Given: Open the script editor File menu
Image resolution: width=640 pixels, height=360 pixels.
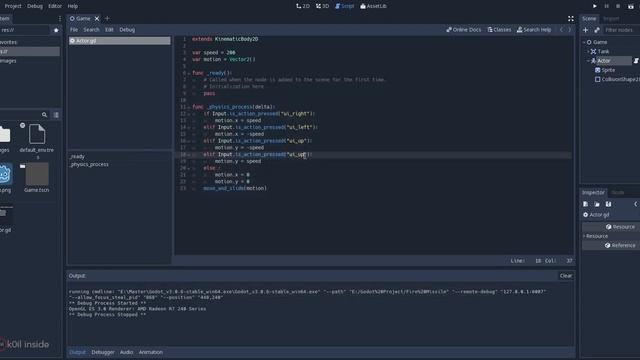Looking at the screenshot, I should (74, 30).
